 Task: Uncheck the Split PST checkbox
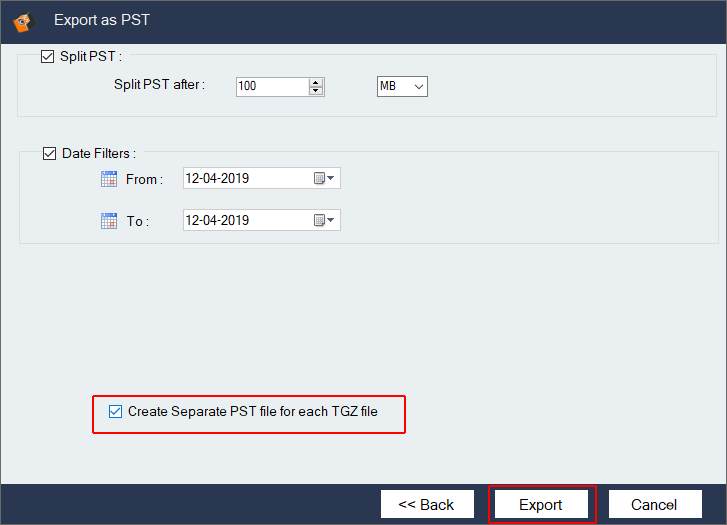(x=48, y=57)
